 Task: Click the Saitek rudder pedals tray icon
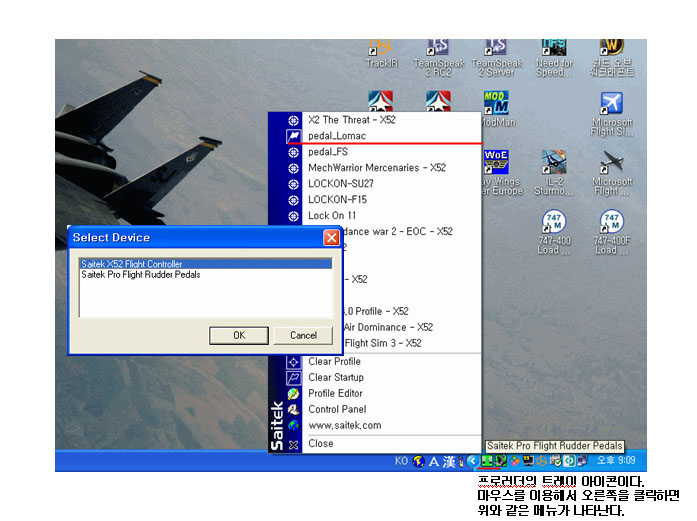487,461
